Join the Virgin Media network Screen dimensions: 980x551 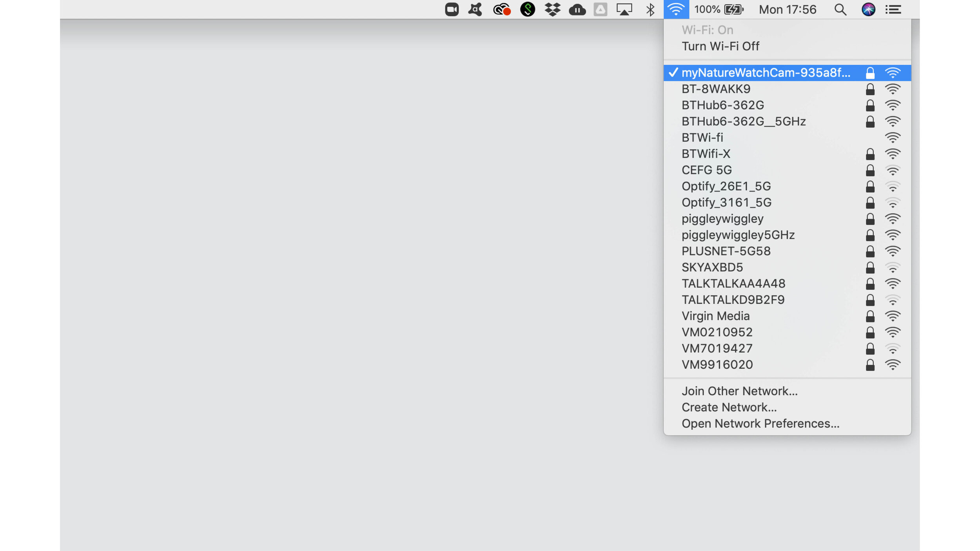coord(787,316)
